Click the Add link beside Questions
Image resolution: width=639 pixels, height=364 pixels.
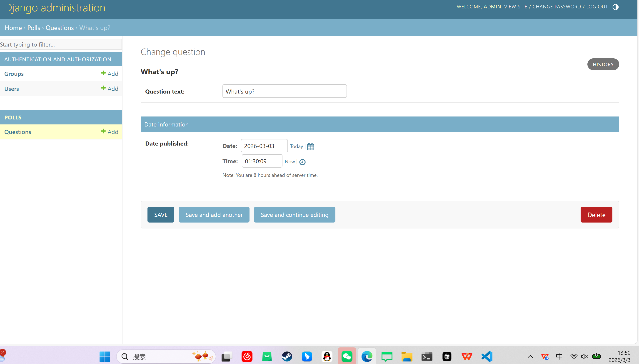point(110,132)
